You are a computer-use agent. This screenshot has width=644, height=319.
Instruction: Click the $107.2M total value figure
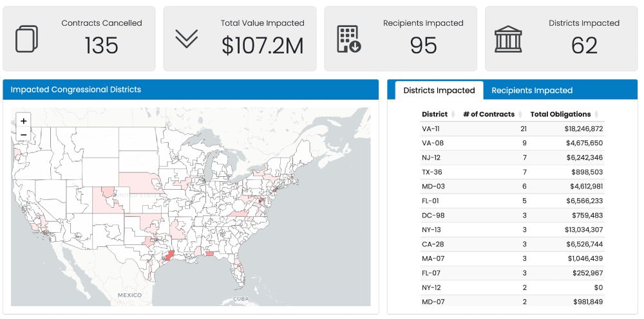(263, 46)
